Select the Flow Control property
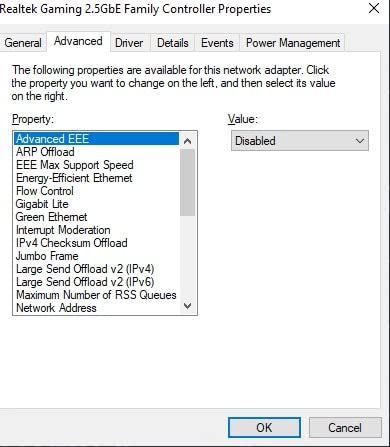 [x=97, y=191]
